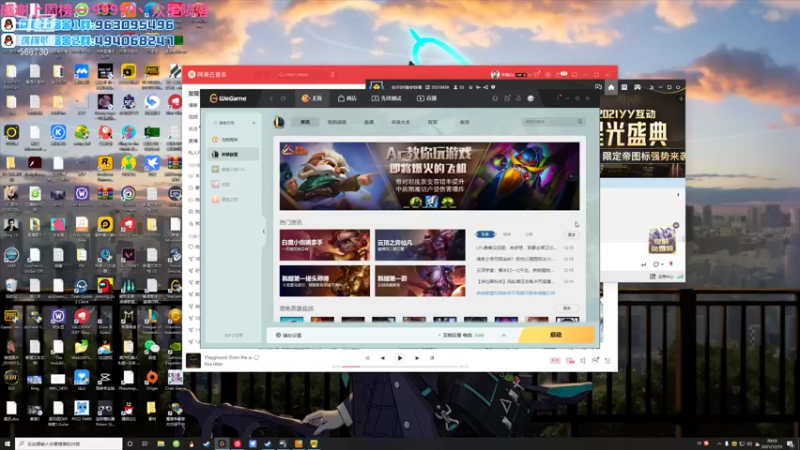Image resolution: width=800 pixels, height=450 pixels.
Task: Open the red NetEase Music taskbar icon
Action: coord(237,444)
